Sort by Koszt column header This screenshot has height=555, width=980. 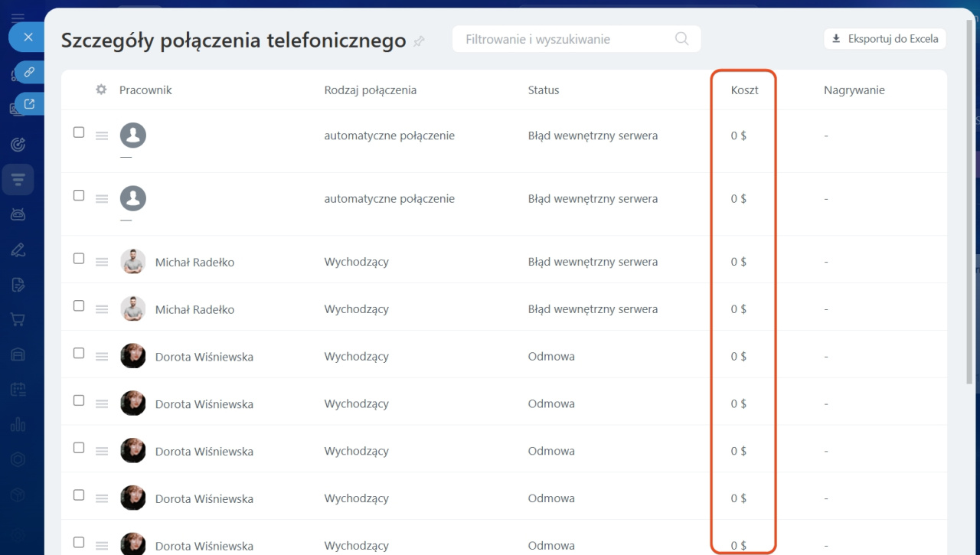coord(744,90)
